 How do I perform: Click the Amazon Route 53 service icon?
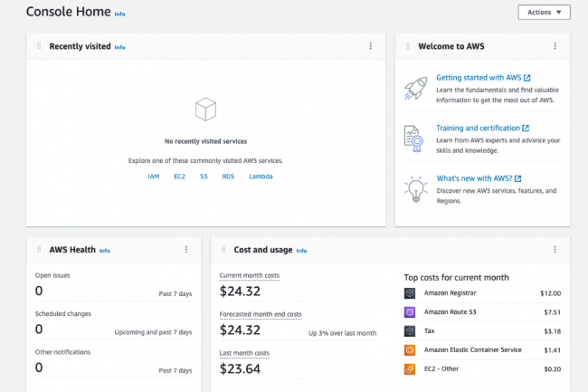tap(410, 312)
